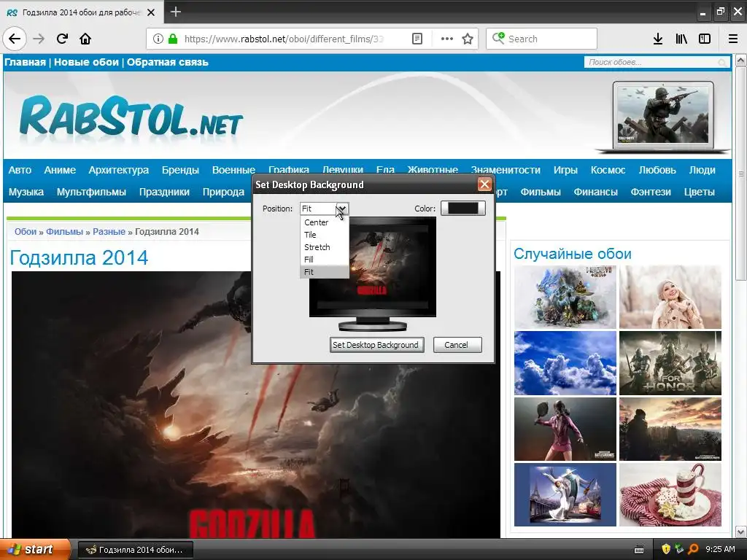Reload the page with the refresh icon

62,39
